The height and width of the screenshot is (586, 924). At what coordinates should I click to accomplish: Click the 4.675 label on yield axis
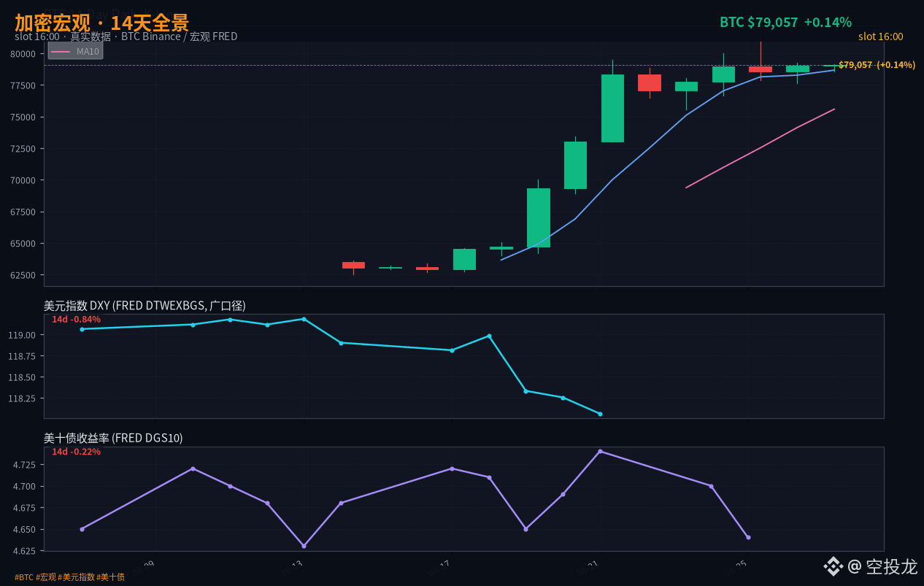point(23,508)
